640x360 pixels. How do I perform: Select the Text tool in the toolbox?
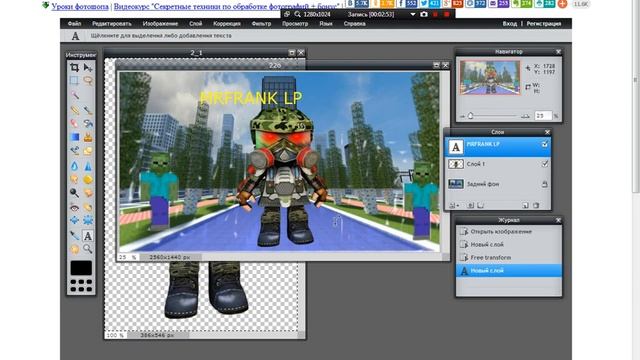88,236
